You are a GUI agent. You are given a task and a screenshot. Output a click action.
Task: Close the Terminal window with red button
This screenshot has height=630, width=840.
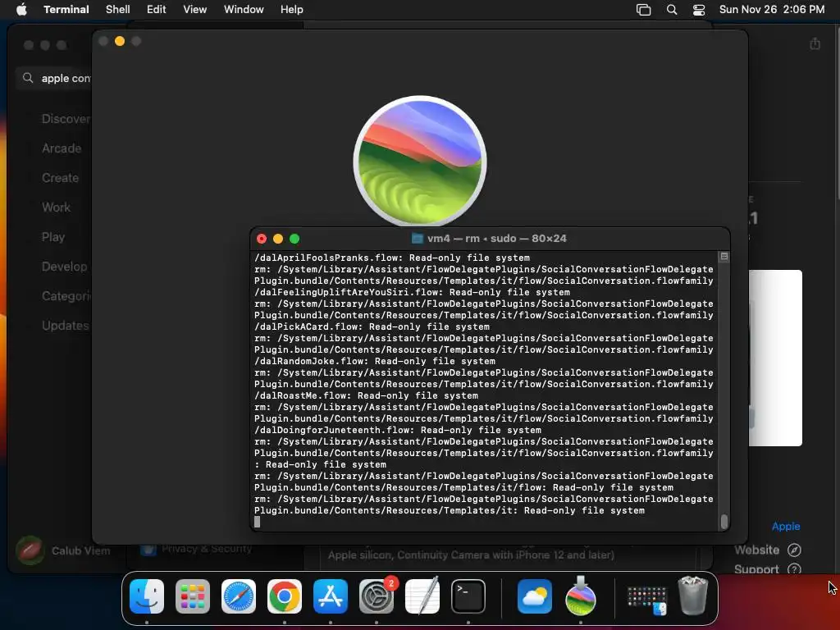pyautogui.click(x=262, y=239)
